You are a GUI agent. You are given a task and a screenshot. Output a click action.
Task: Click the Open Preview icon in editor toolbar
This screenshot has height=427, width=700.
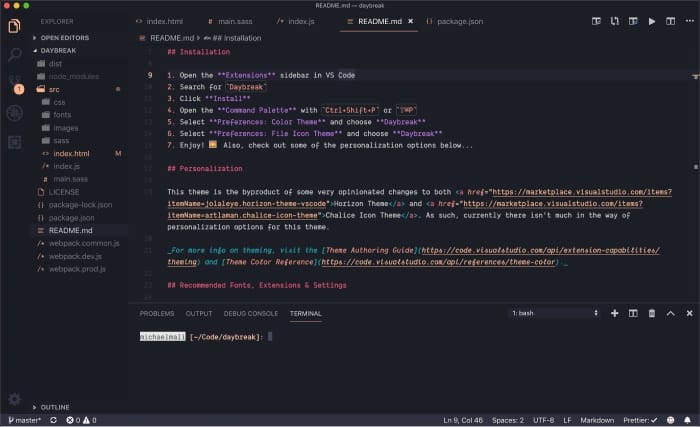point(633,21)
